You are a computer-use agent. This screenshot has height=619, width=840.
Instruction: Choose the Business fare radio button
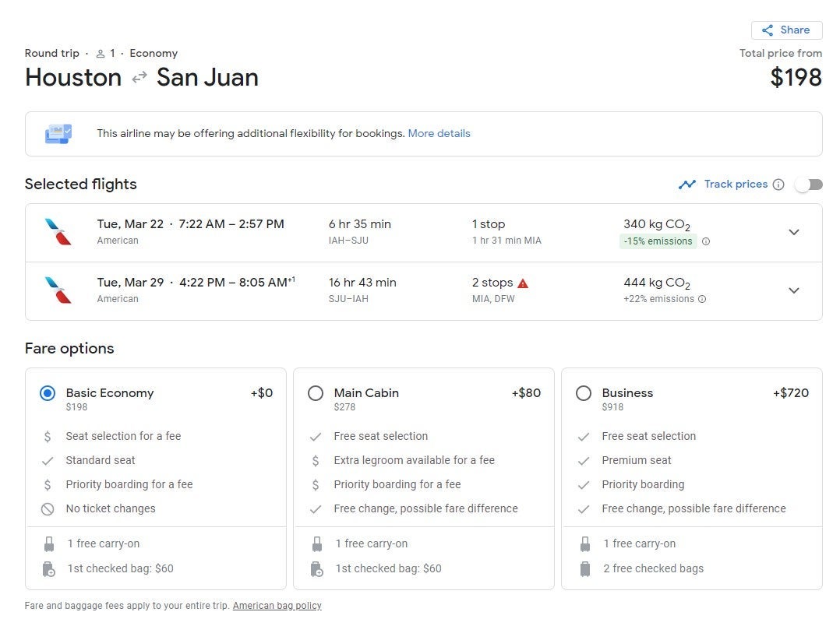(x=584, y=393)
